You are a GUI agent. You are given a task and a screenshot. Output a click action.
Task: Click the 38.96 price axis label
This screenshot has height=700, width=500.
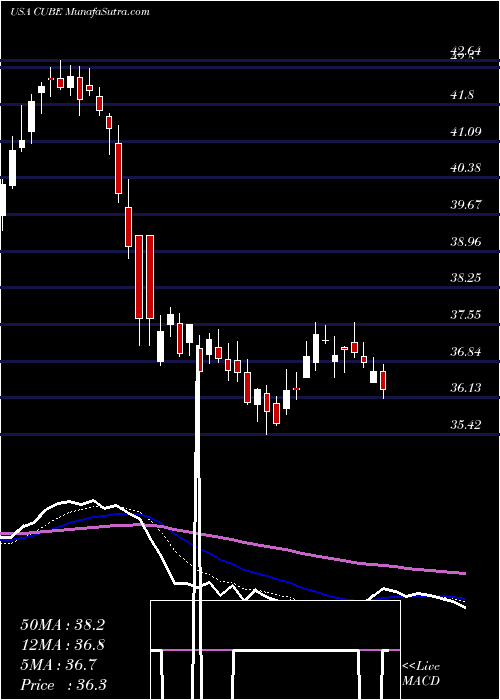point(466,242)
